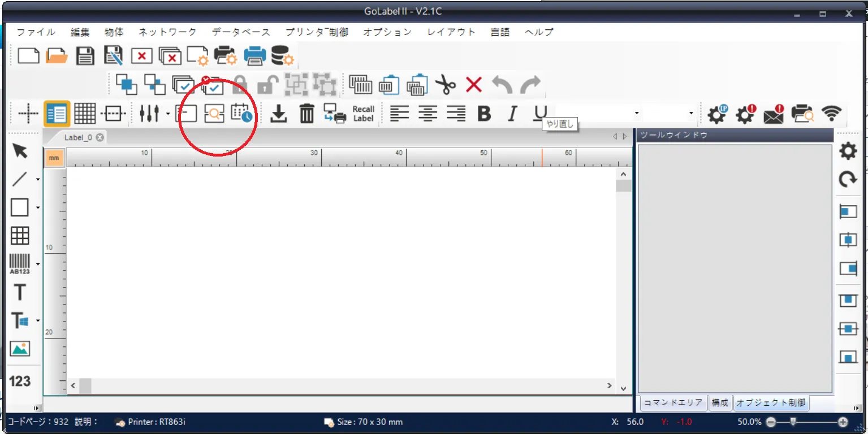This screenshot has width=868, height=434.
Task: Expand the barcode tool dropdown arrow
Action: pos(38,264)
